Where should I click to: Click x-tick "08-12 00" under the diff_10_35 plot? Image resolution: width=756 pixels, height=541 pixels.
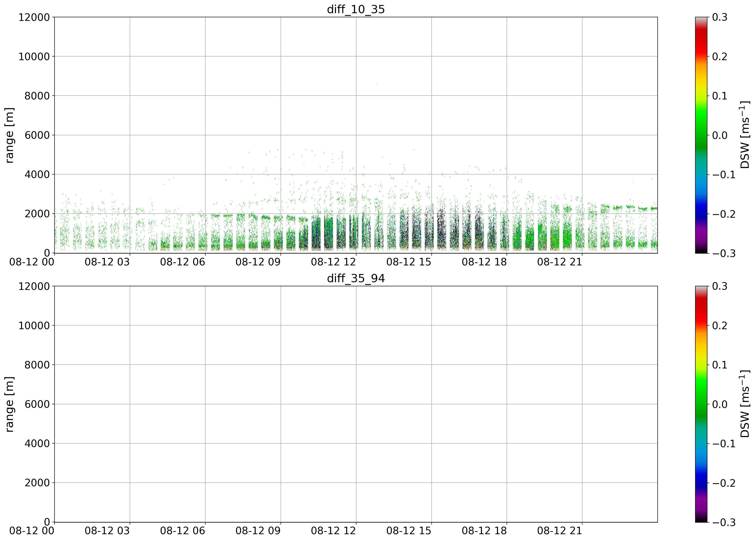pyautogui.click(x=32, y=262)
